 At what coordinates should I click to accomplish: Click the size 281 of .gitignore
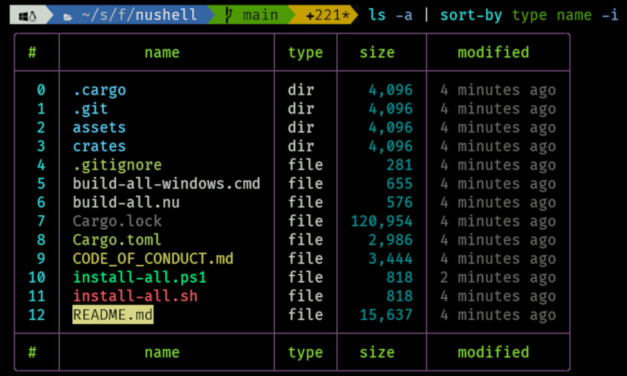(399, 165)
